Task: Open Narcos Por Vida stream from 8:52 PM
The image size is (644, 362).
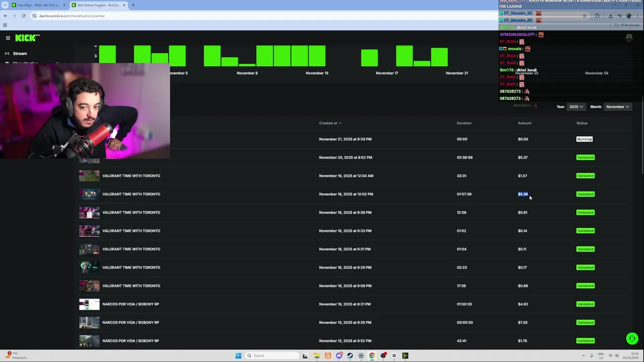Action: pyautogui.click(x=130, y=341)
